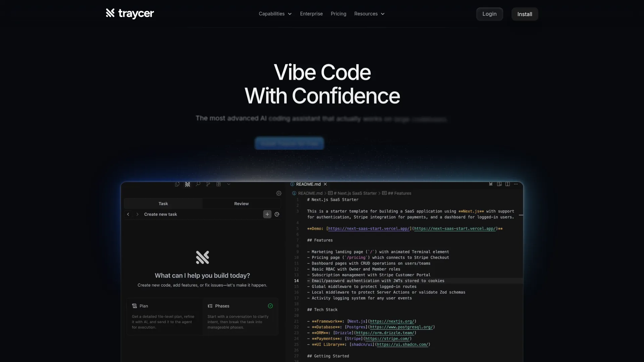The image size is (644, 362).
Task: Open Traycer settings with the gear icon
Action: point(279,193)
